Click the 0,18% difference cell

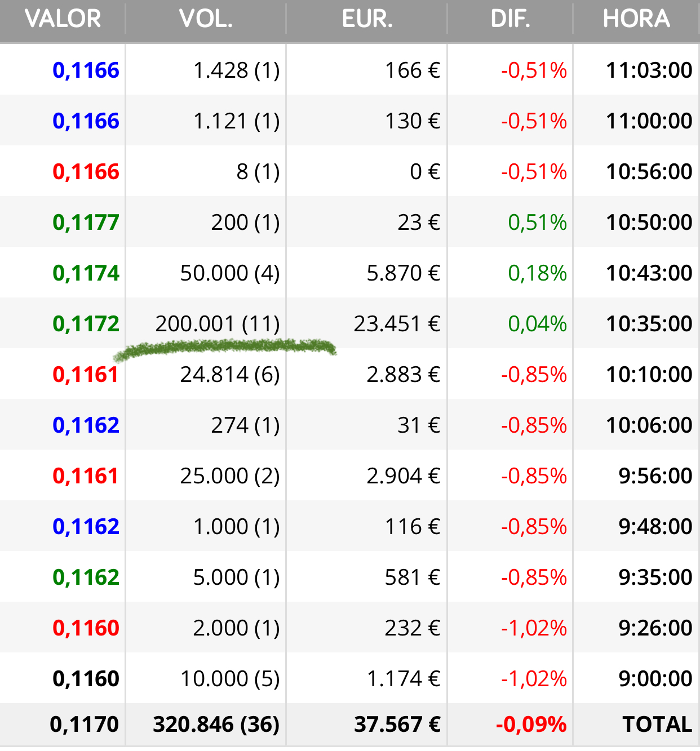[x=537, y=273]
